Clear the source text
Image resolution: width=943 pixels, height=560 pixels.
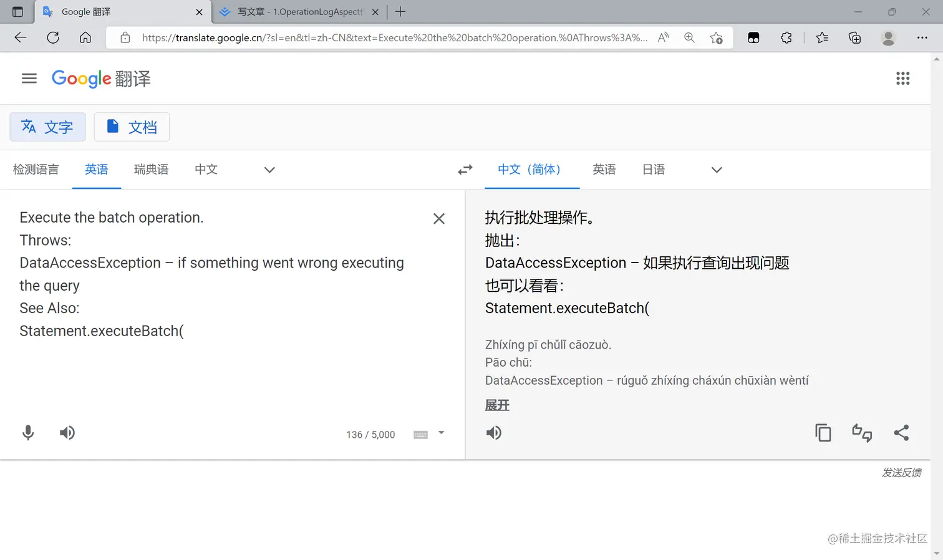click(439, 219)
